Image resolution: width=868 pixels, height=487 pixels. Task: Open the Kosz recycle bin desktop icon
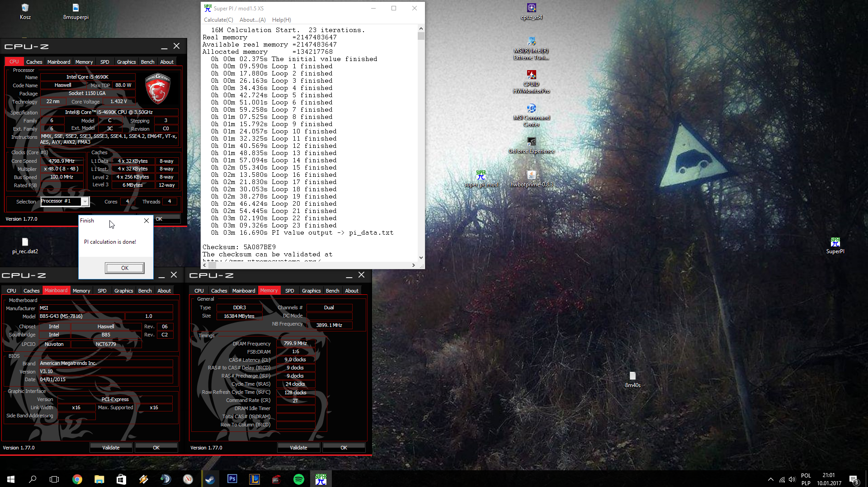pos(25,12)
